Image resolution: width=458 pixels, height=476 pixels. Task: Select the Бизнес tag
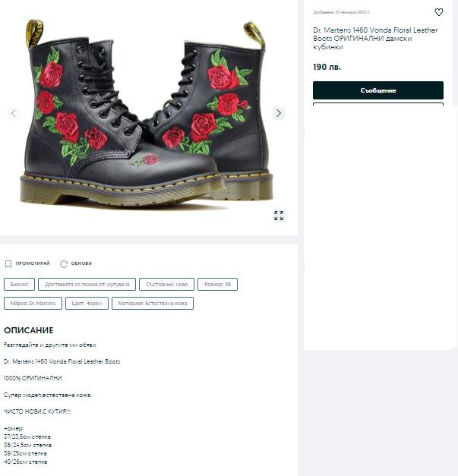[20, 285]
